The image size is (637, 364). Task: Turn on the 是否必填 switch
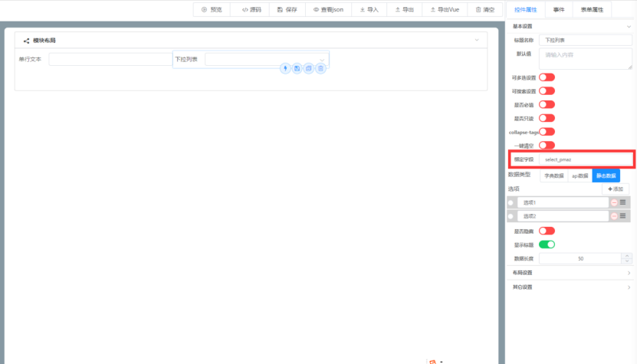[x=547, y=104]
